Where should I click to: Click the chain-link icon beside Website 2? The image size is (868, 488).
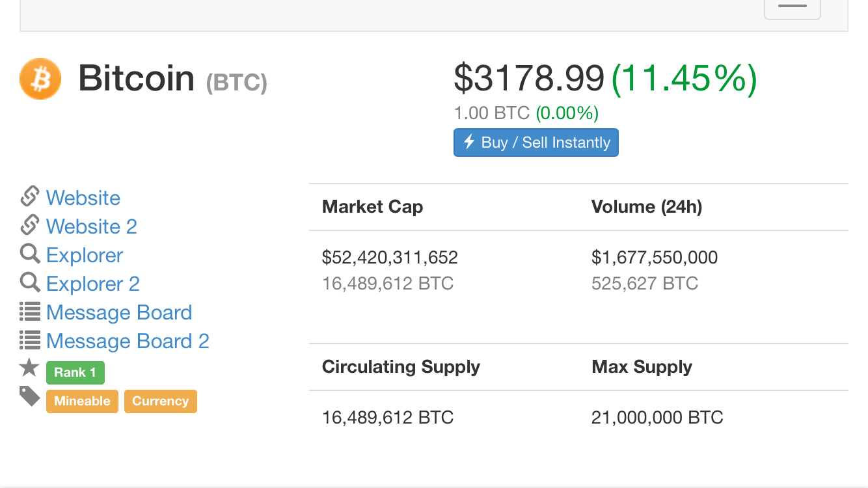tap(30, 225)
